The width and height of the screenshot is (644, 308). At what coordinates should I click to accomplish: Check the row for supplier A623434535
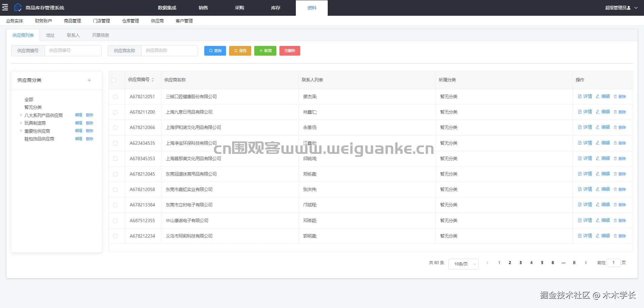pyautogui.click(x=115, y=143)
